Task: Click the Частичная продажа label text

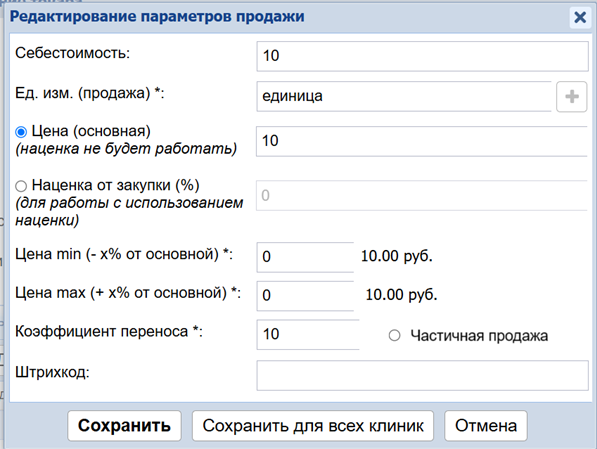Action: point(479,336)
